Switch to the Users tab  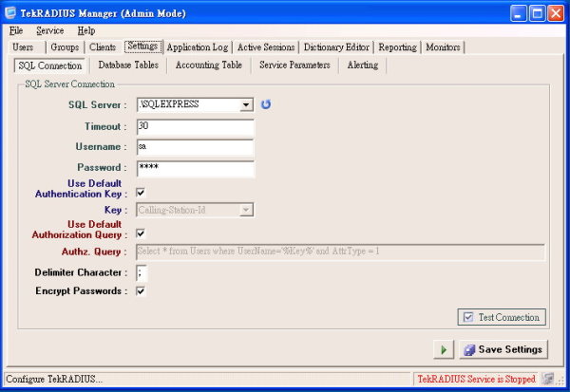23,47
